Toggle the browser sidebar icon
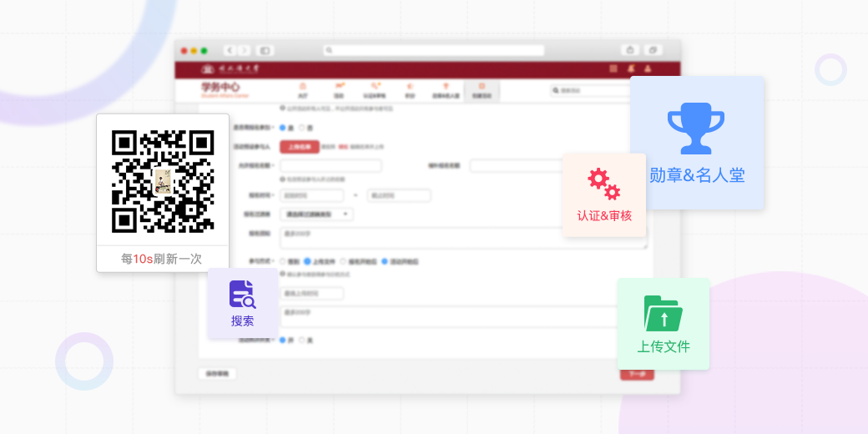Image resolution: width=868 pixels, height=434 pixels. 265,50
